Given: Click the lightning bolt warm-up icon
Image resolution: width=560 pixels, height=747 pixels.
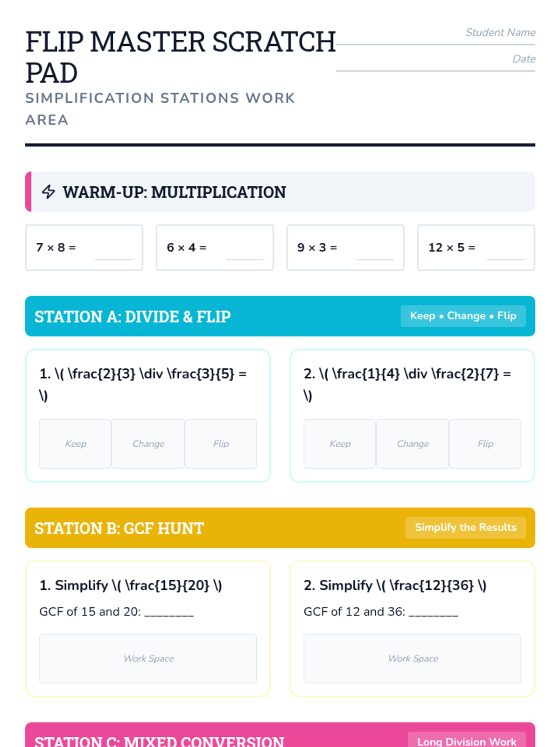Looking at the screenshot, I should pyautogui.click(x=49, y=192).
